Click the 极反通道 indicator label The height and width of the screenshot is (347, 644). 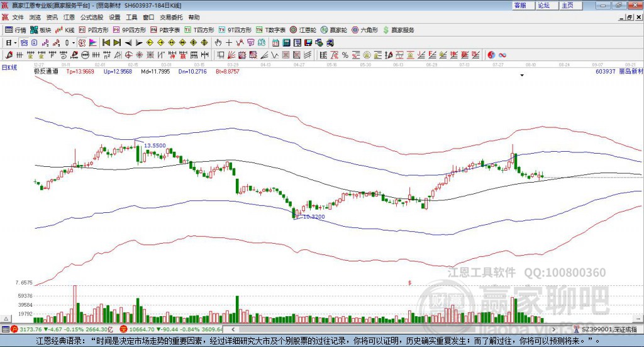click(x=46, y=71)
